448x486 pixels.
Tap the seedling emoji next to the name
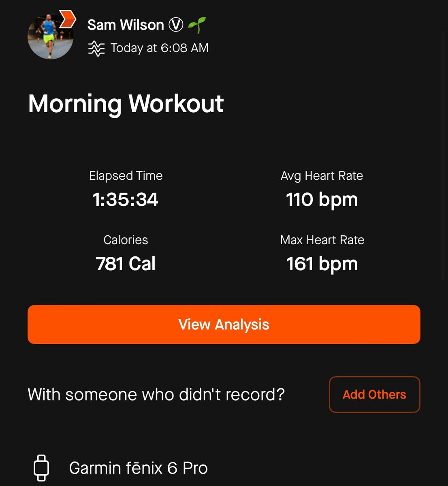click(x=197, y=25)
